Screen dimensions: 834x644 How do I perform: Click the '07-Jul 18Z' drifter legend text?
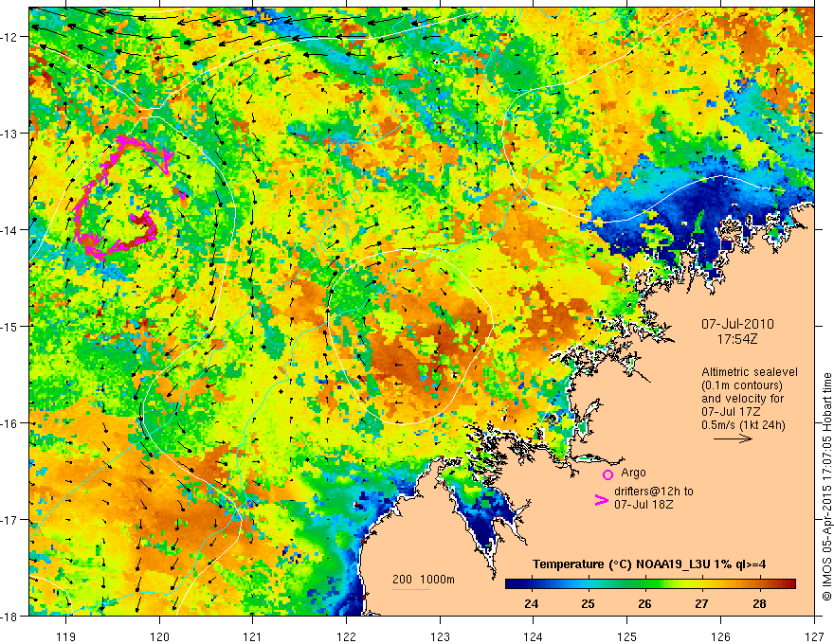(x=644, y=504)
